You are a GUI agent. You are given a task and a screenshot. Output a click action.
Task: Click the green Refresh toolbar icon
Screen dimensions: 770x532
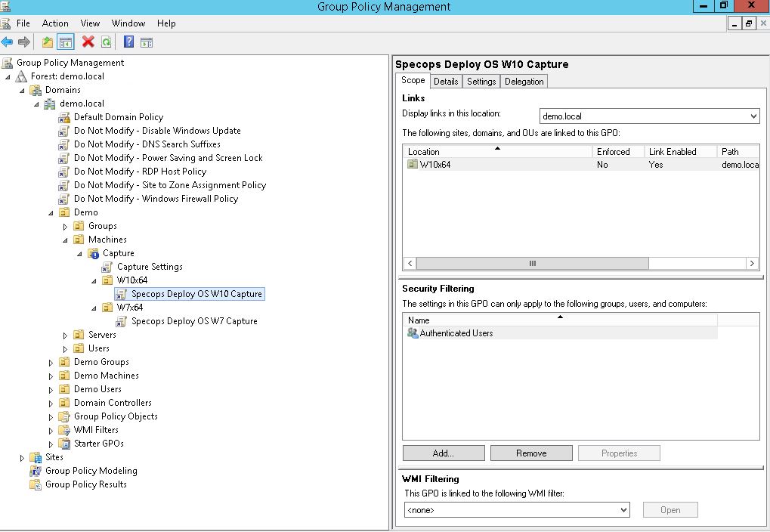tap(106, 42)
